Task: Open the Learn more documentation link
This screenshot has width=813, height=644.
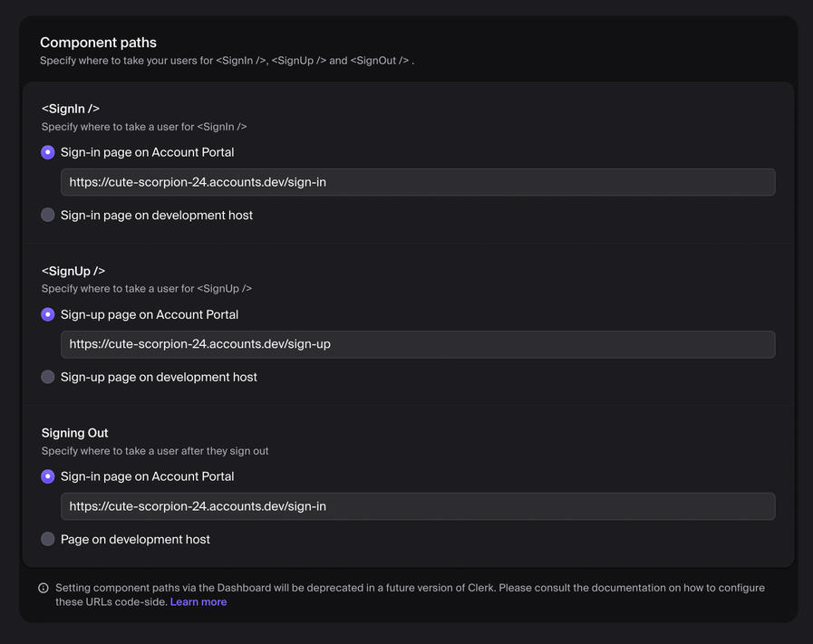Action: tap(198, 601)
